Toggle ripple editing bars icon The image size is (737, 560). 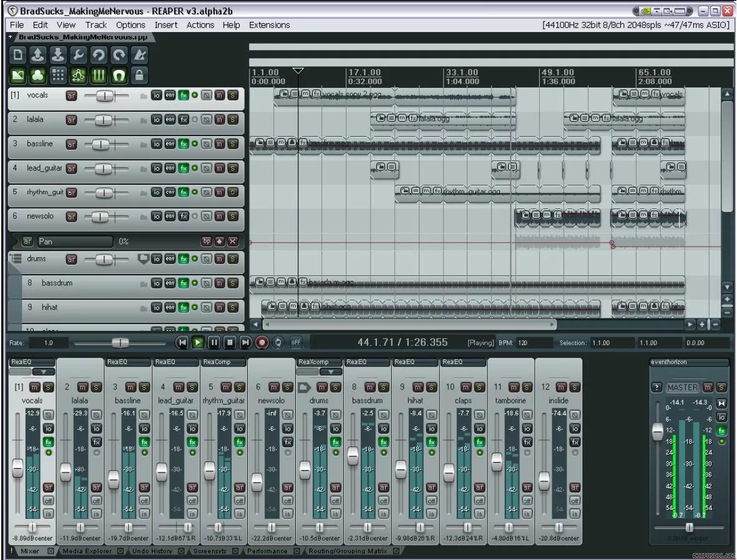coord(99,76)
